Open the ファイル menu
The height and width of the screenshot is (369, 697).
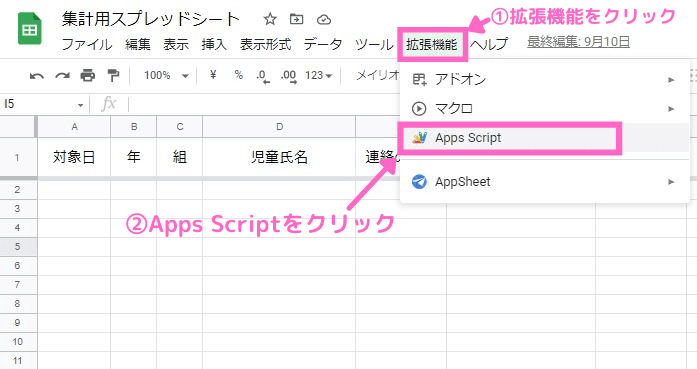click(87, 44)
